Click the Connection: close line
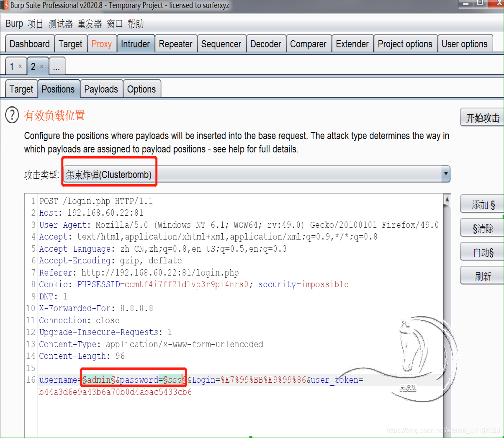Screen dimensions: 504x438 point(79,320)
